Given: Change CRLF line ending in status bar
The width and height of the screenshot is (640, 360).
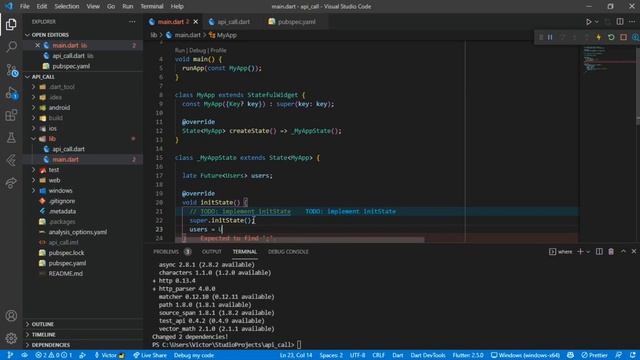Looking at the screenshot, I should pyautogui.click(x=378, y=355).
